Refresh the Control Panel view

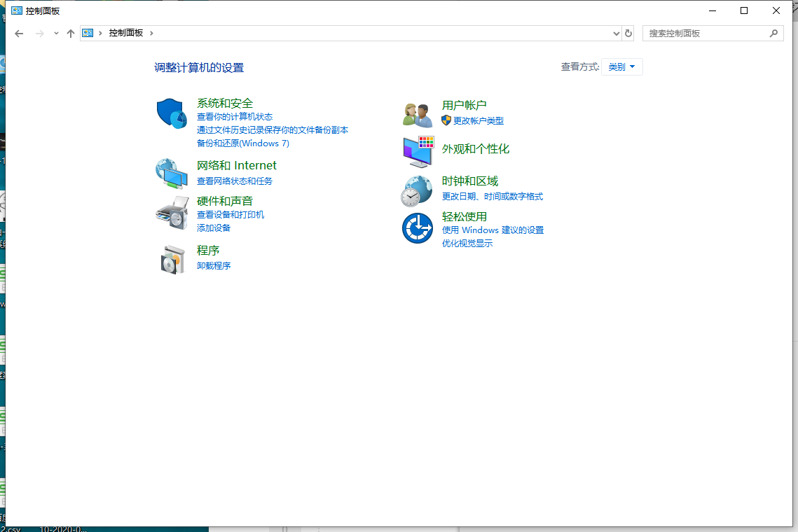[x=628, y=33]
